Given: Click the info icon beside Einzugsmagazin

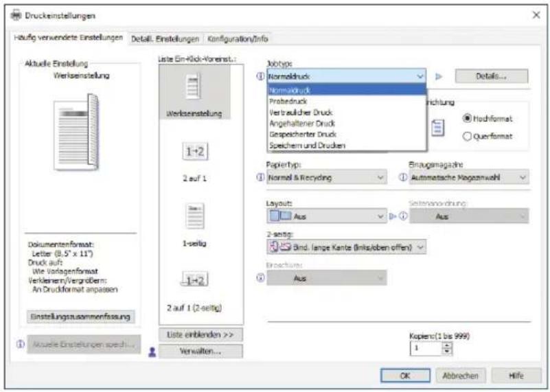Looking at the screenshot, I should click(x=403, y=177).
